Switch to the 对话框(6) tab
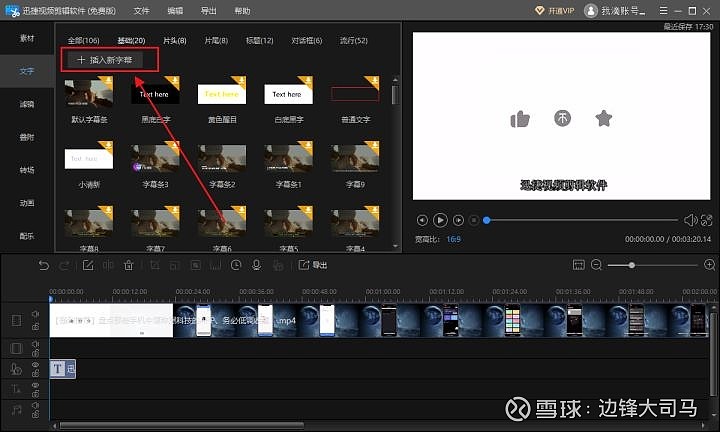Image resolution: width=720 pixels, height=432 pixels. point(307,40)
